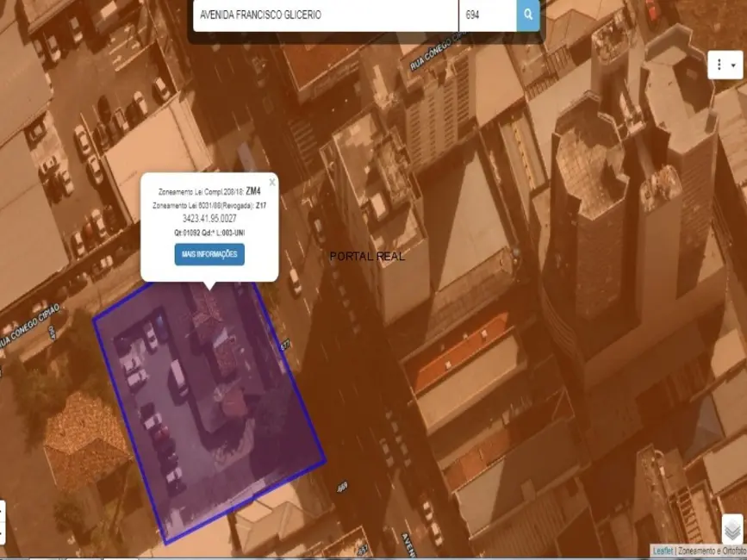Click the PORTAL REAL map label
Image resolution: width=747 pixels, height=560 pixels.
(367, 257)
